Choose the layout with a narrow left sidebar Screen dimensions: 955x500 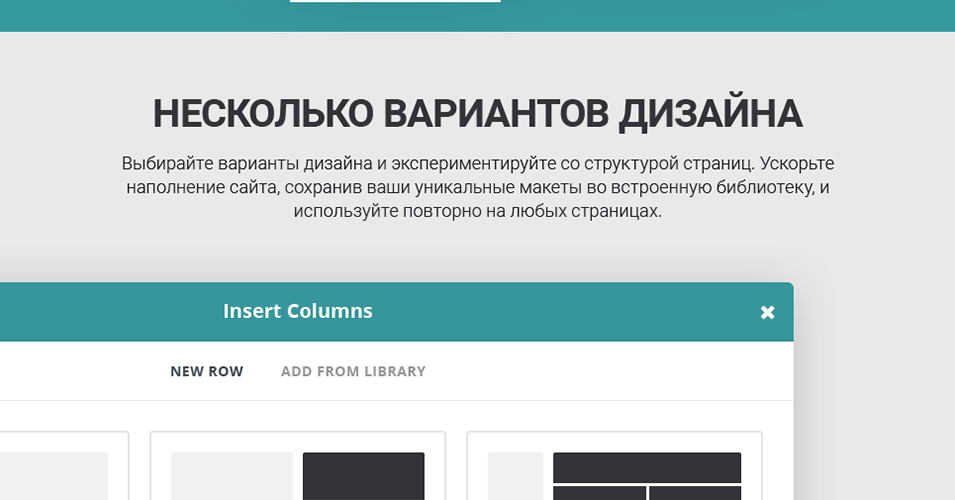615,466
